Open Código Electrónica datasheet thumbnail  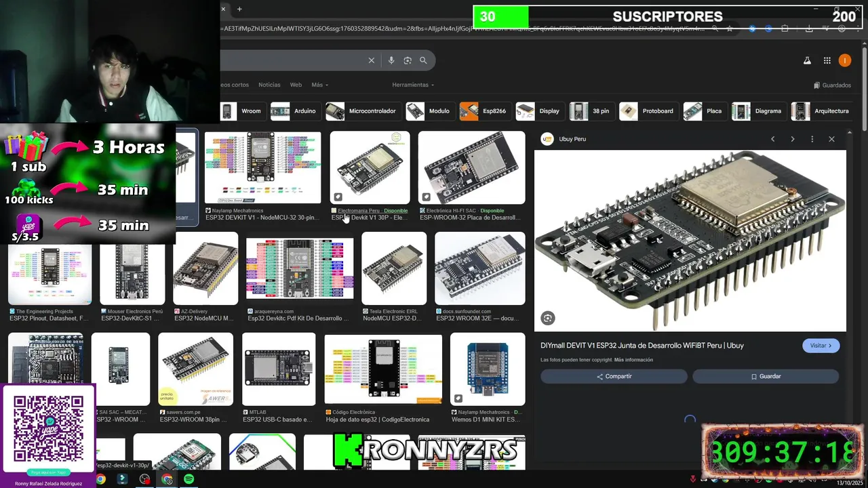383,369
